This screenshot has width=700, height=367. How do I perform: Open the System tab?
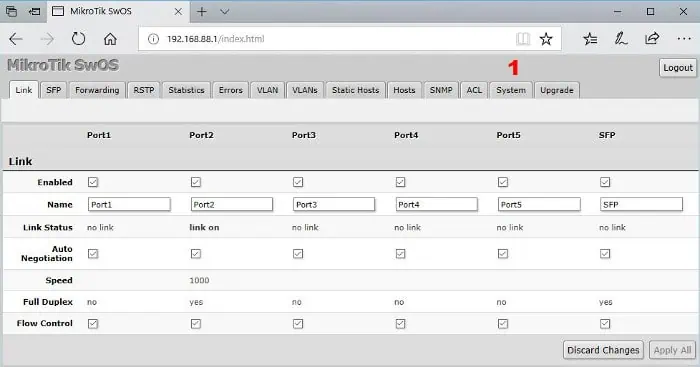(511, 90)
